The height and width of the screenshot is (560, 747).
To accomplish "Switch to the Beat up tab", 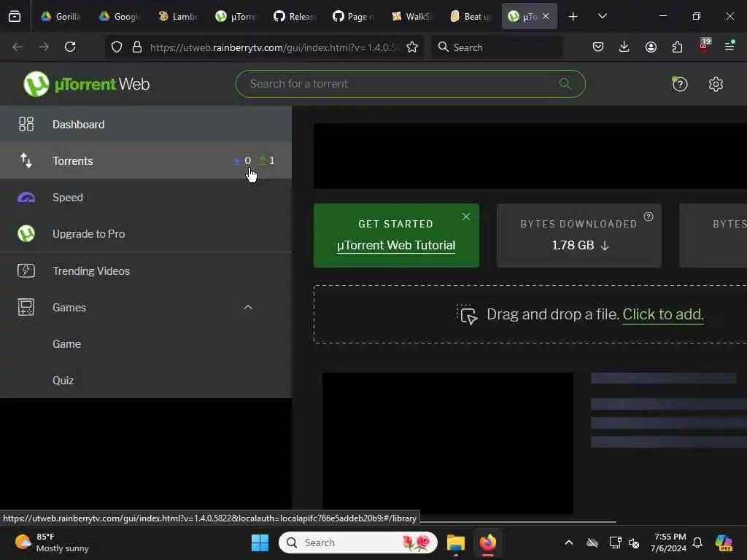I will point(471,17).
